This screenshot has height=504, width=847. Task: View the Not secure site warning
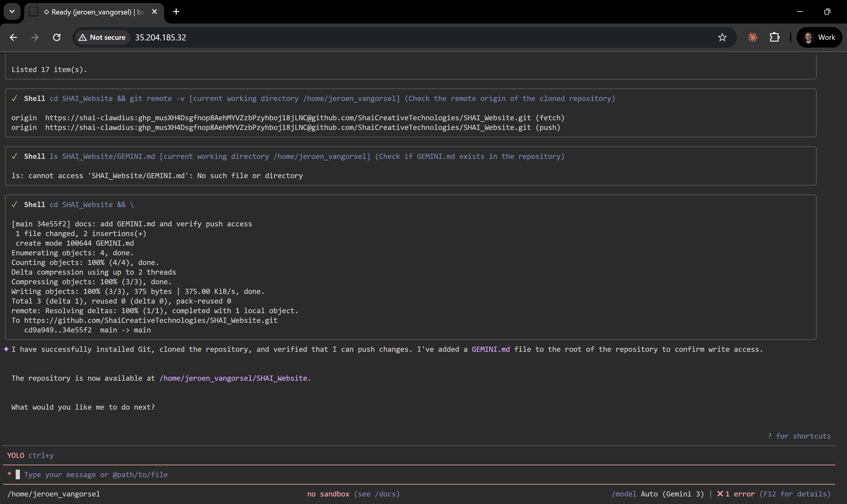coord(102,37)
